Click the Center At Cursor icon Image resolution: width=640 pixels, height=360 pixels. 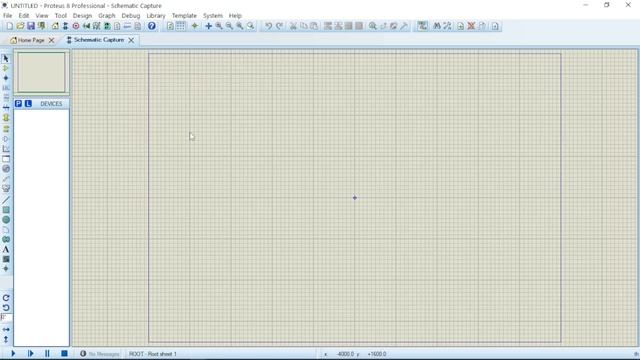[209, 26]
